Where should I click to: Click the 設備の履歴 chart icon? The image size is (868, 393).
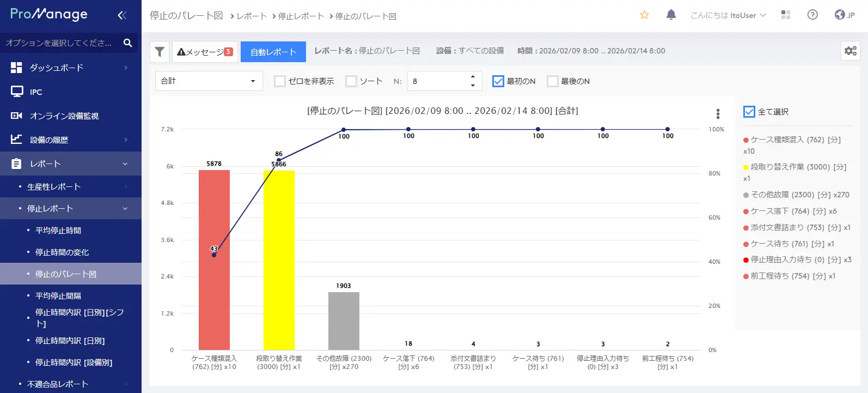pos(17,140)
